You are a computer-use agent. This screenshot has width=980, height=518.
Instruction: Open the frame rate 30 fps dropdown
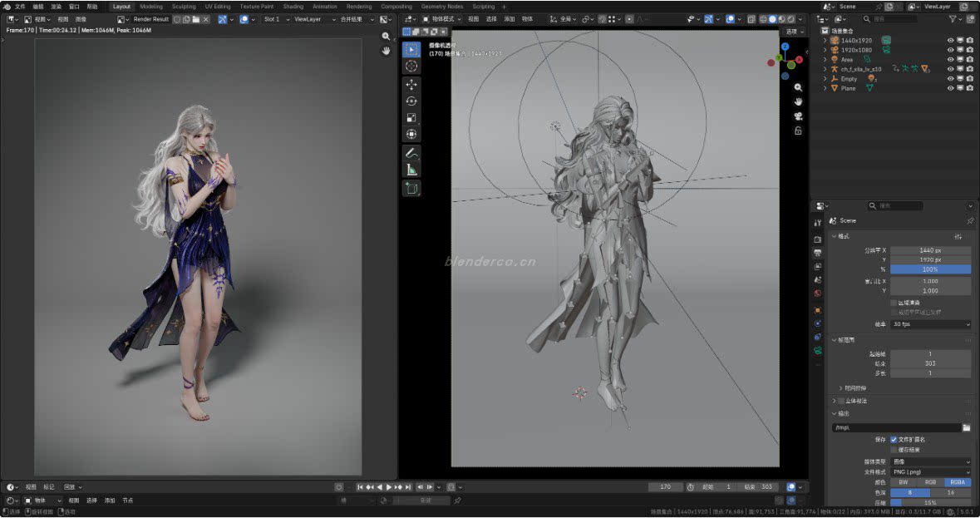tap(930, 324)
